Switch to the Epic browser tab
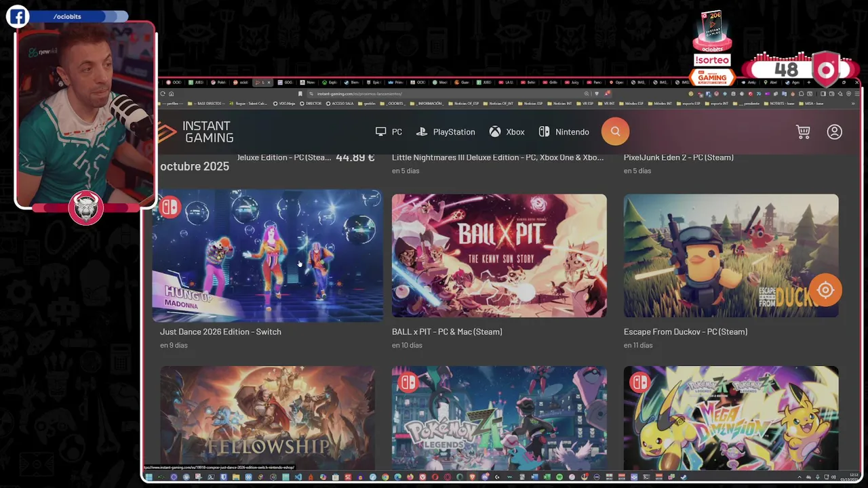Image resolution: width=868 pixels, height=488 pixels. 374,83
